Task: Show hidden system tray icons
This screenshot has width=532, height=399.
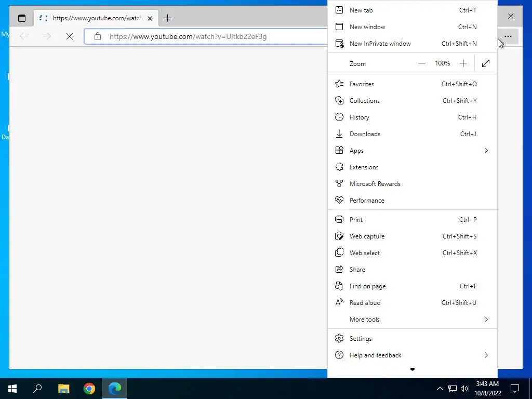Action: [440, 389]
